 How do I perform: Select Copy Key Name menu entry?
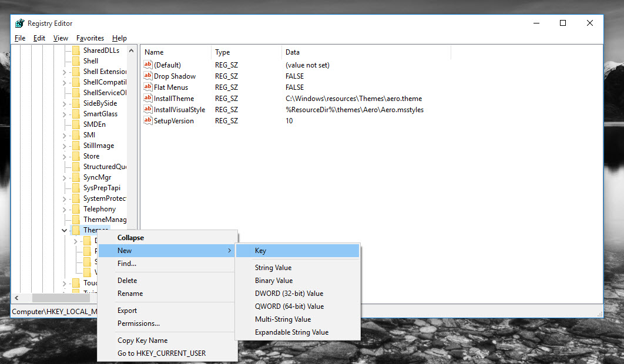(x=142, y=341)
